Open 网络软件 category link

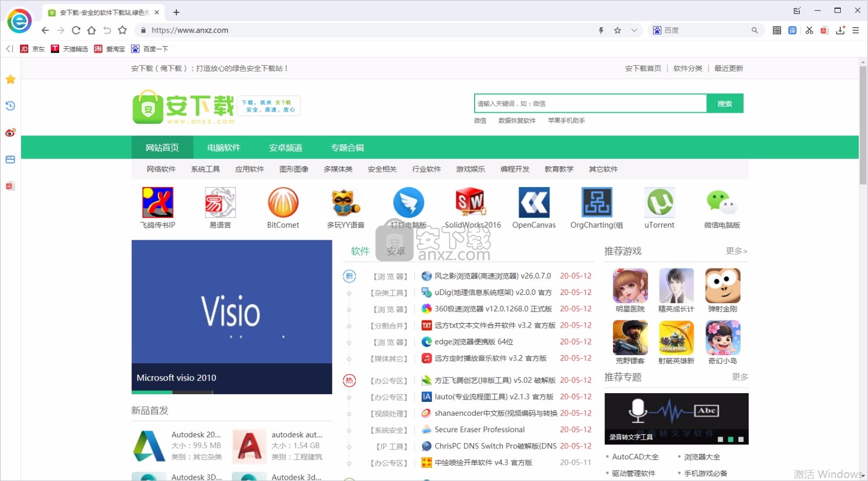(x=161, y=169)
